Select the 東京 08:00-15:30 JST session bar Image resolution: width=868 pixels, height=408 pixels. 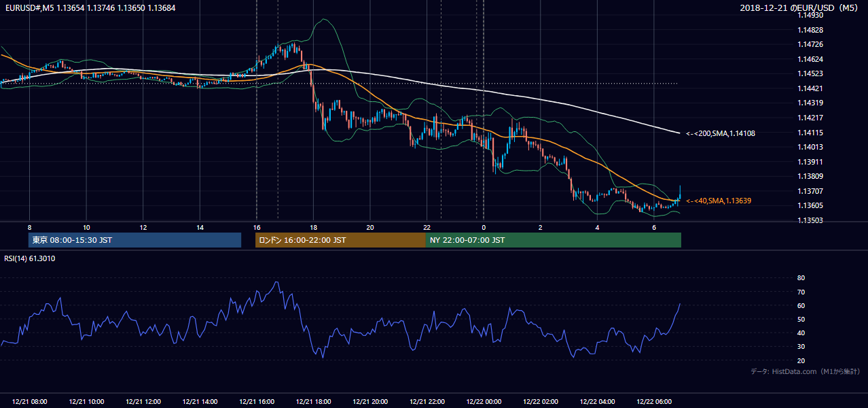click(x=134, y=240)
